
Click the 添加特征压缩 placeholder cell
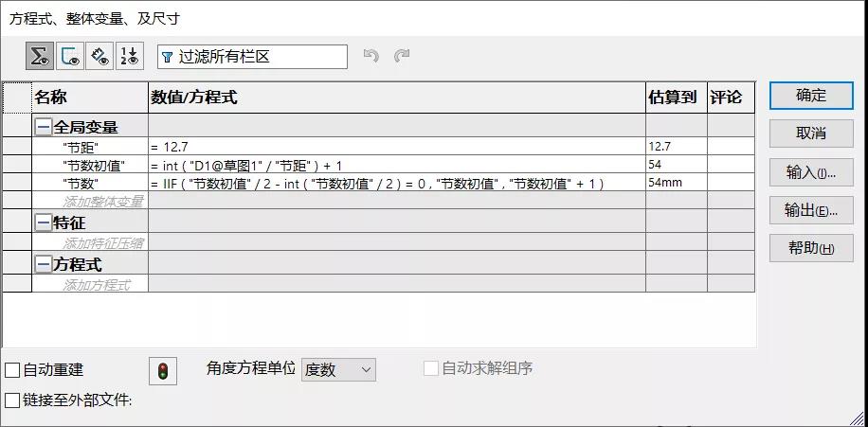coord(90,242)
